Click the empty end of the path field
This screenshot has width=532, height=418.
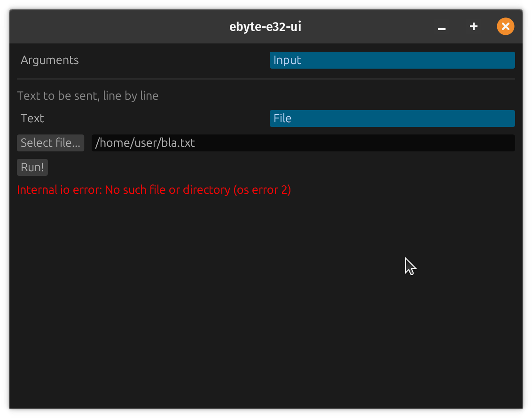(x=423, y=143)
